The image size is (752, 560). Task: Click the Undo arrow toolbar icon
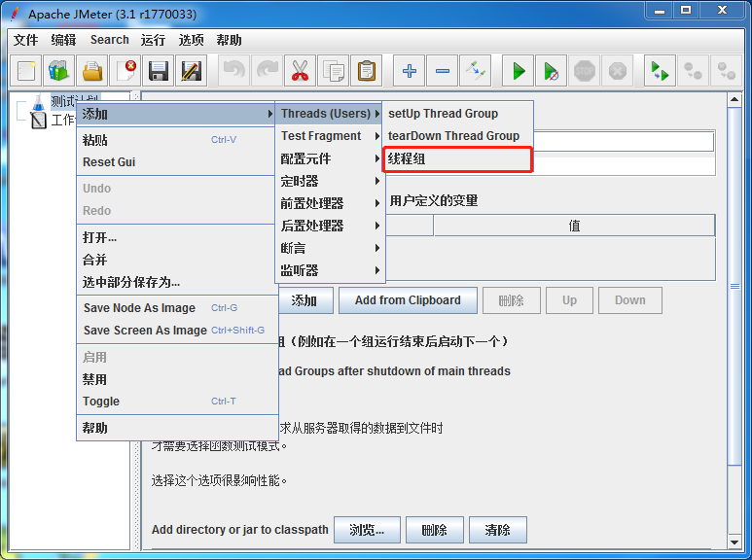(234, 71)
